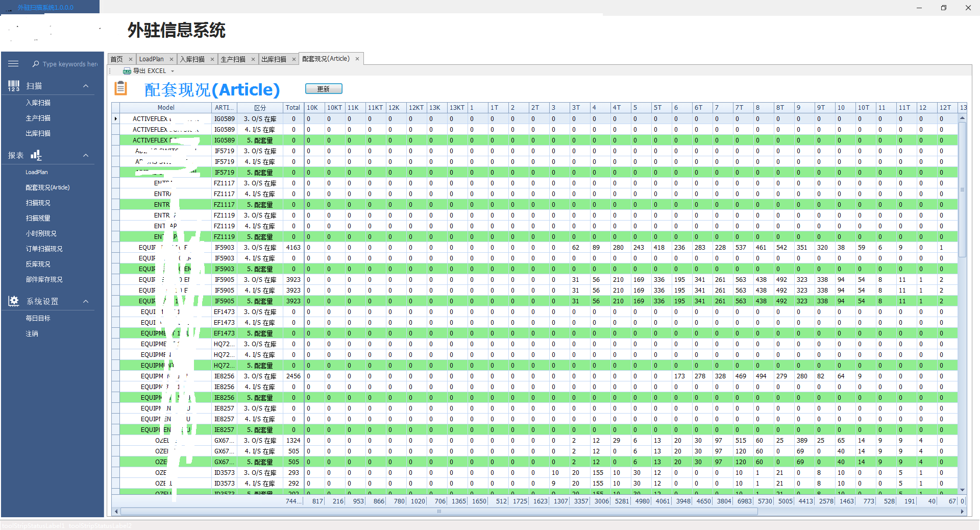Open 扫描残量 in the sidebar
The image size is (980, 530).
38,218
